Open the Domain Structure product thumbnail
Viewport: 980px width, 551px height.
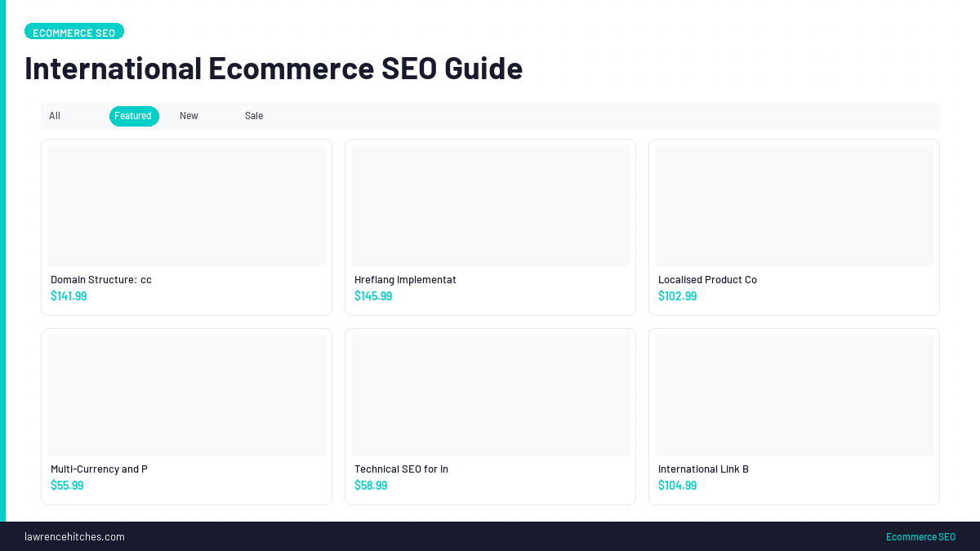tap(186, 206)
